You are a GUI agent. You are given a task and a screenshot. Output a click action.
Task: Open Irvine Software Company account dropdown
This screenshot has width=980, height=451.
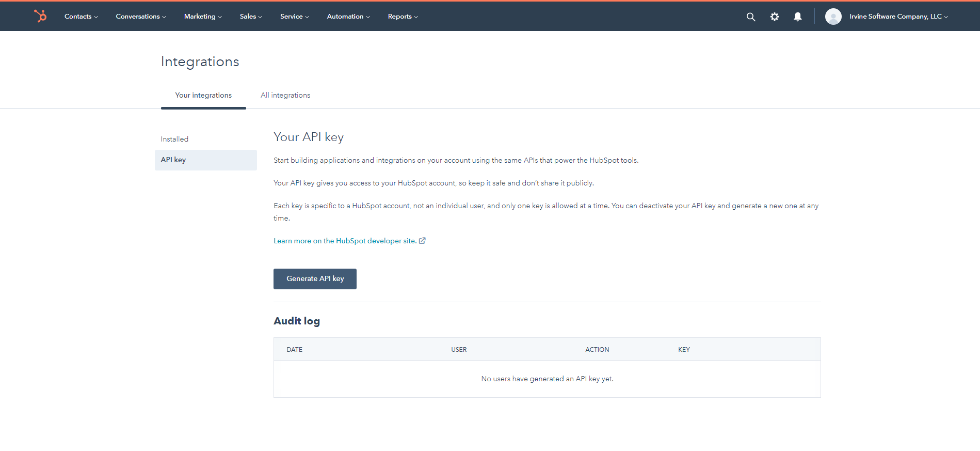(898, 17)
